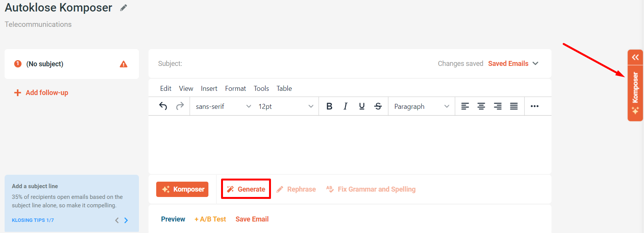
Task: Toggle strikethrough formatting
Action: click(378, 106)
